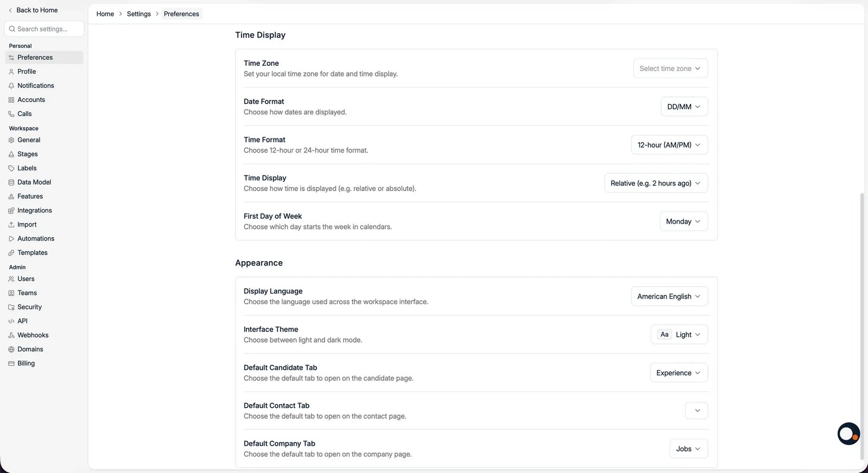Change the Interface Theme Light dropdown
Image resolution: width=868 pixels, height=473 pixels.
pyautogui.click(x=679, y=335)
